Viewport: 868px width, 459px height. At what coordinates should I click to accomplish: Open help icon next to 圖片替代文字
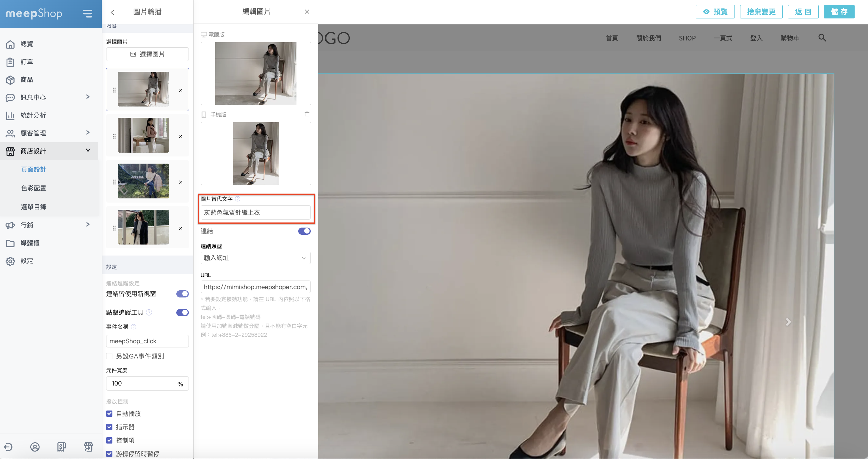pos(238,199)
